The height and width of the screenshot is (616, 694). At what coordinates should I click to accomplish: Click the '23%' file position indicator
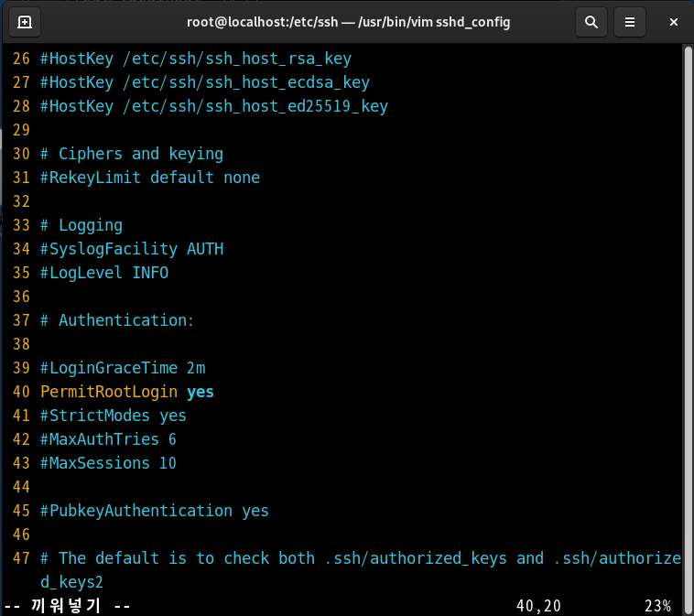pyautogui.click(x=657, y=606)
